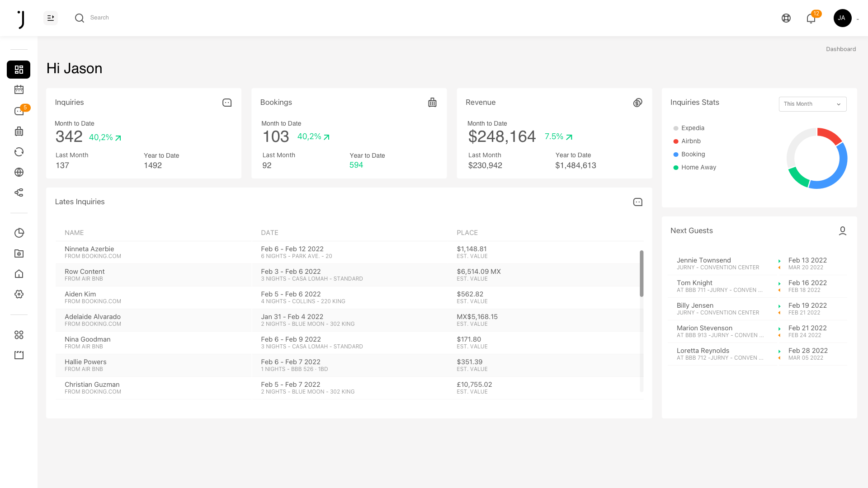This screenshot has height=488, width=868.
Task: Open JA user avatar menu
Action: pyautogui.click(x=842, y=18)
